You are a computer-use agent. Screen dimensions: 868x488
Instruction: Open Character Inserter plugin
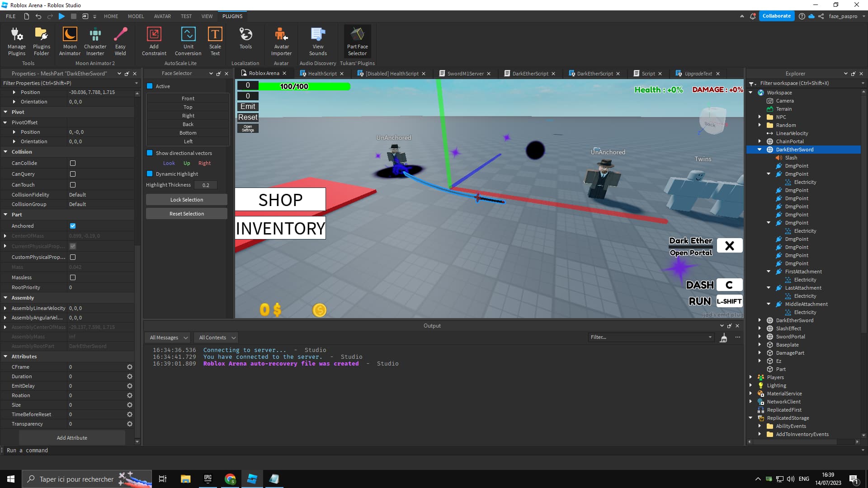click(95, 41)
